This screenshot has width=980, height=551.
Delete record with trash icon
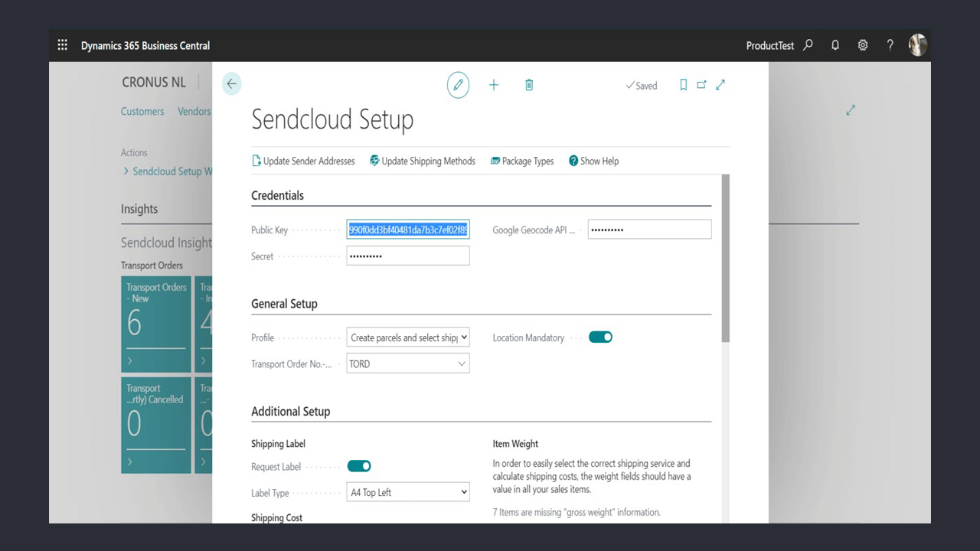pos(529,85)
